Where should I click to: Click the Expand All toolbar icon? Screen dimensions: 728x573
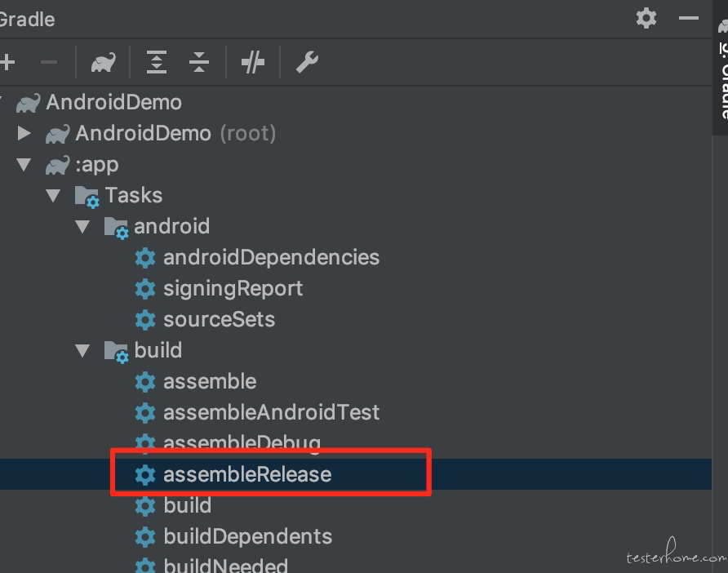(x=157, y=62)
